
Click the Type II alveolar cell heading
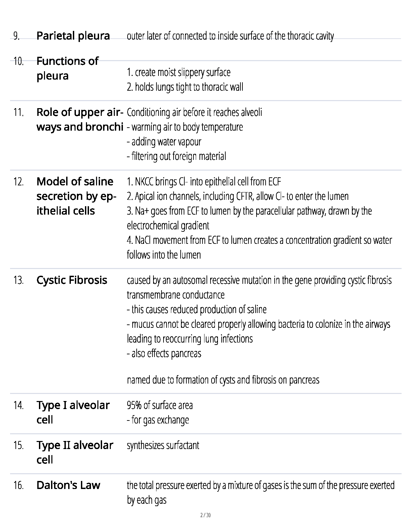click(x=75, y=452)
